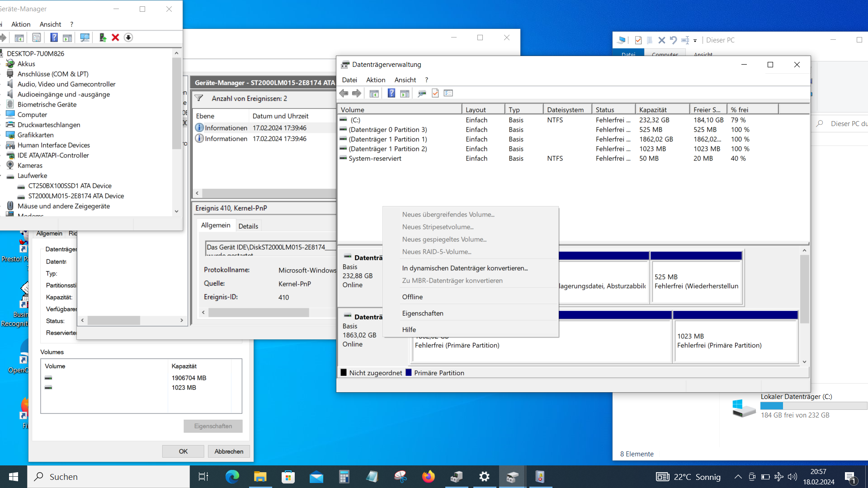Click scan for hardware changes icon
868x488 pixels.
[x=85, y=38]
